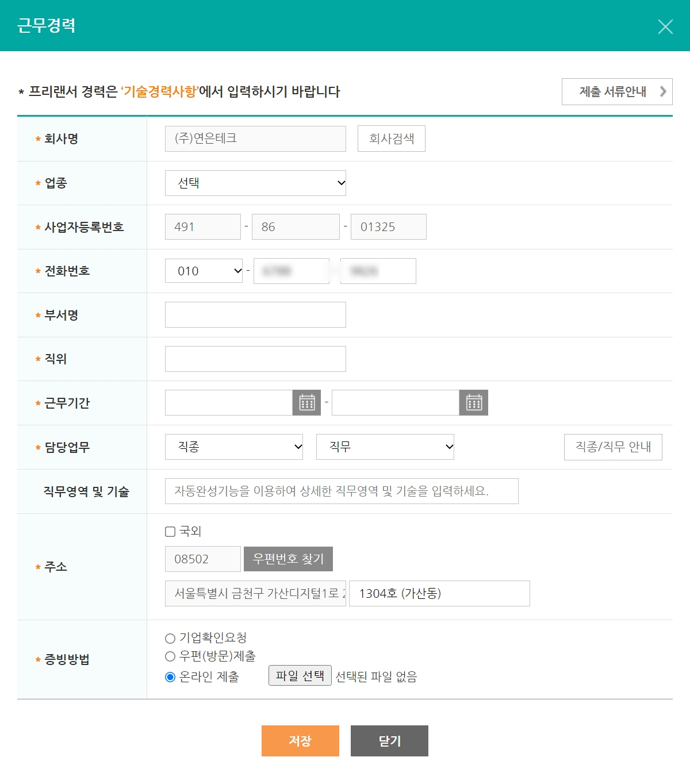Open the start date calendar picker

[307, 403]
